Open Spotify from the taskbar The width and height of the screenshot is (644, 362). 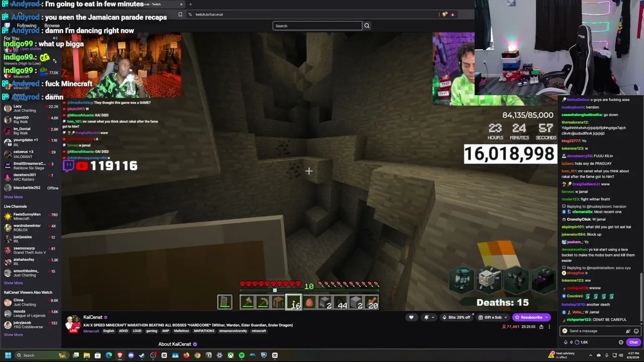tap(242, 355)
